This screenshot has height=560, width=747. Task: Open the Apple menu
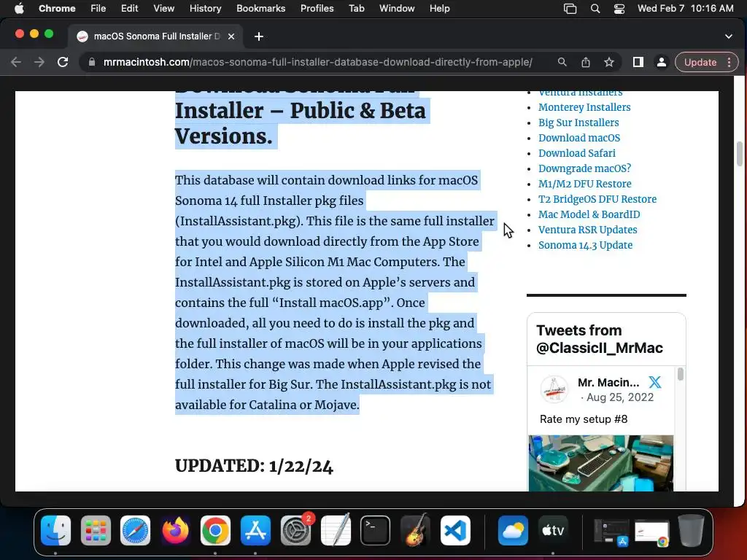click(19, 9)
